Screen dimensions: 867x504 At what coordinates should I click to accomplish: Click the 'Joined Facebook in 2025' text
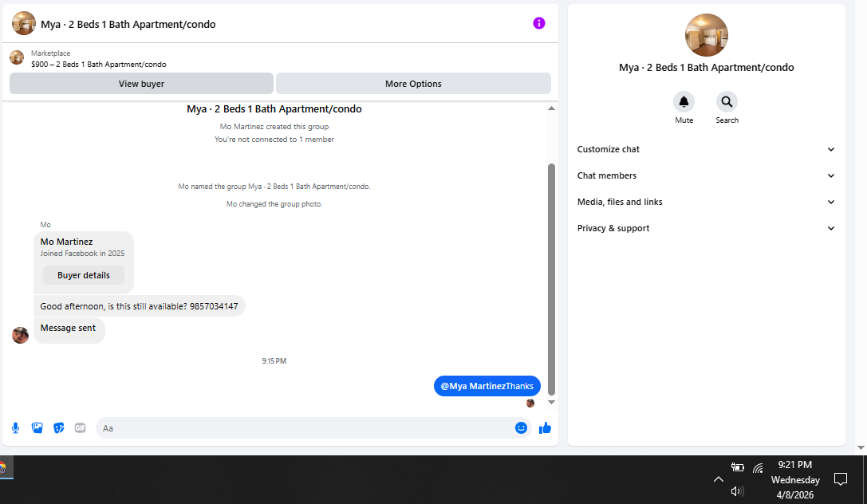(82, 253)
